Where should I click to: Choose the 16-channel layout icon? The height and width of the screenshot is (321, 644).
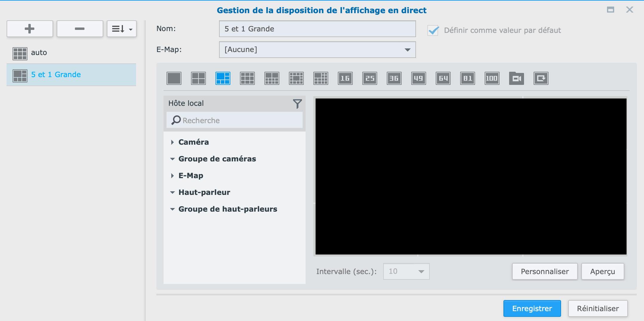point(345,79)
